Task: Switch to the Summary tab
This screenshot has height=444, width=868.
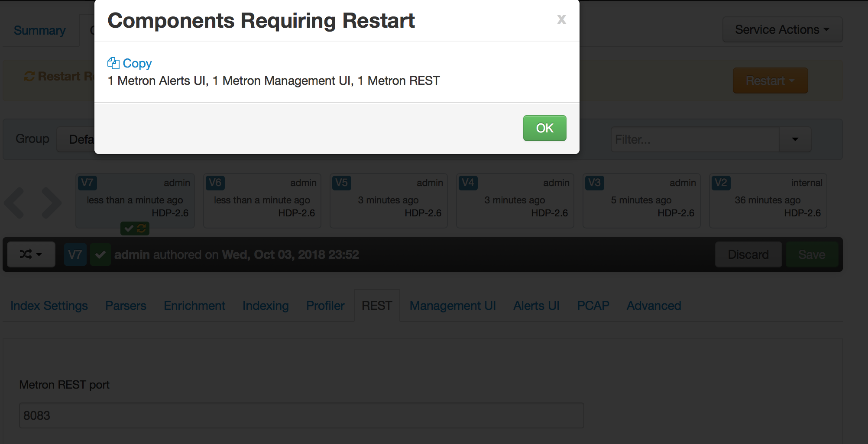Action: coord(40,30)
